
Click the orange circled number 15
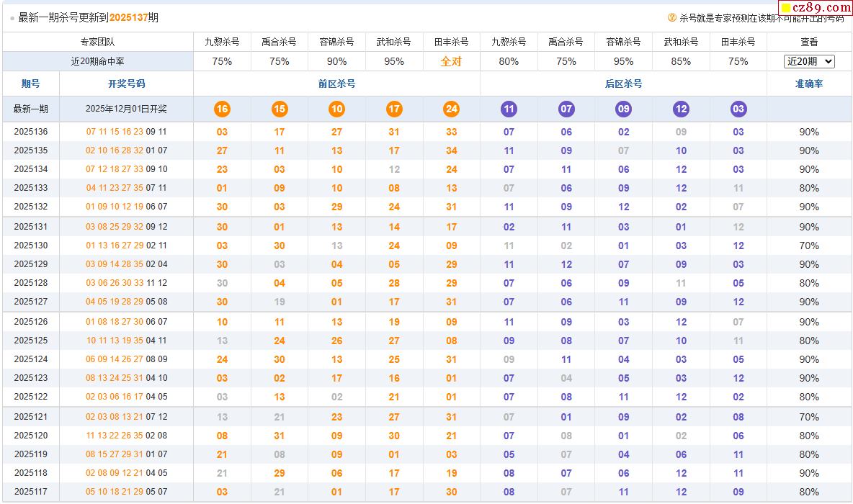pos(280,109)
